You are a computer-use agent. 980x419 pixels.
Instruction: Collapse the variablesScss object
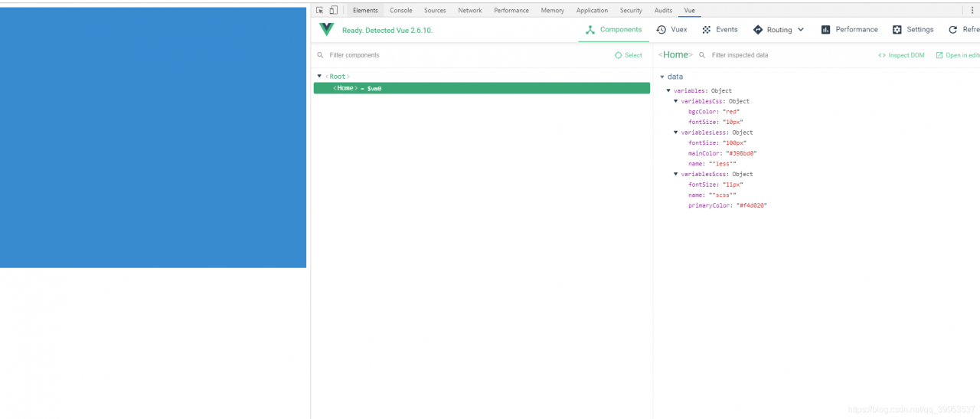coord(676,174)
